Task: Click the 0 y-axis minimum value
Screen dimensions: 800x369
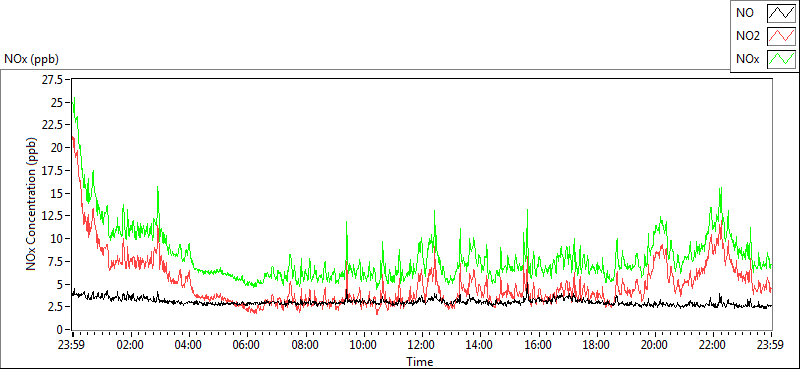Action: [x=60, y=330]
